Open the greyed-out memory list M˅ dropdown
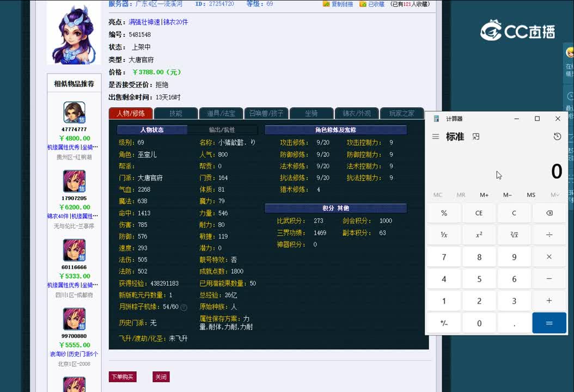 pyautogui.click(x=554, y=195)
